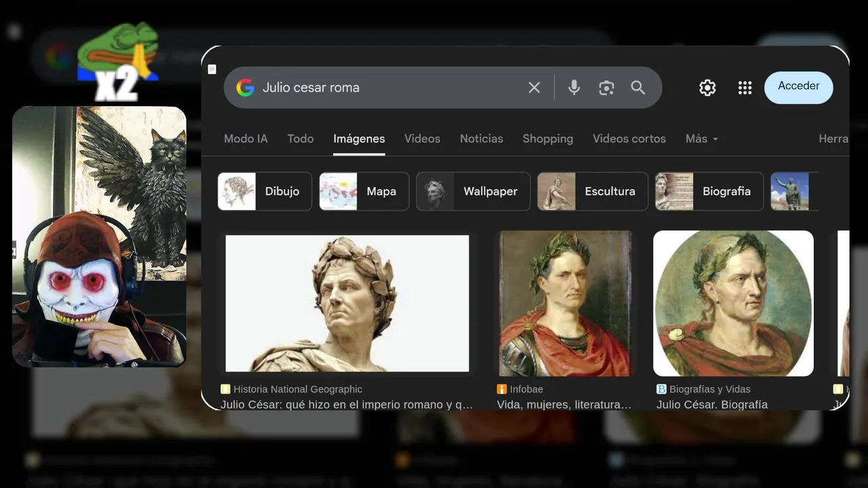Click the Google logo in search bar
Viewport: 868px width, 488px height.
click(x=245, y=87)
